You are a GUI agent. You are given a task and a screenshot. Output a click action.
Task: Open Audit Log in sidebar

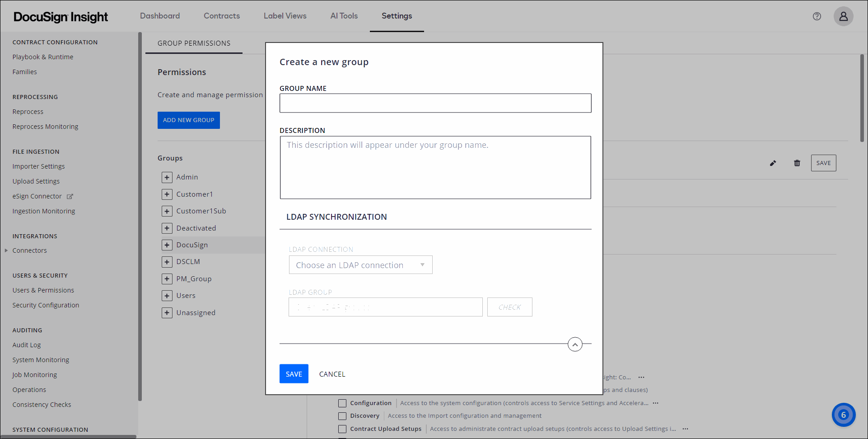click(27, 345)
